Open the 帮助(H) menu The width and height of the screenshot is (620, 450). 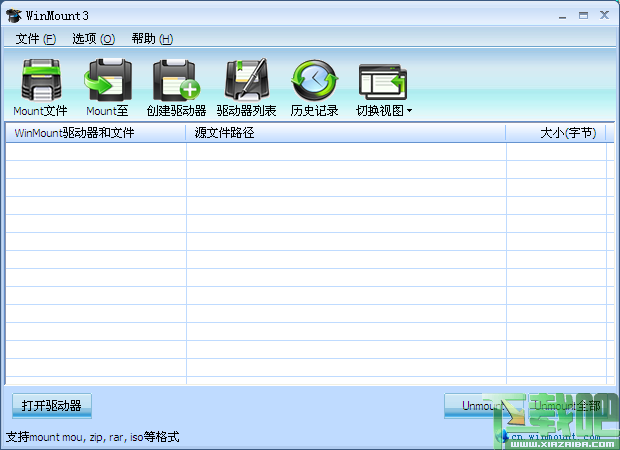[x=152, y=39]
